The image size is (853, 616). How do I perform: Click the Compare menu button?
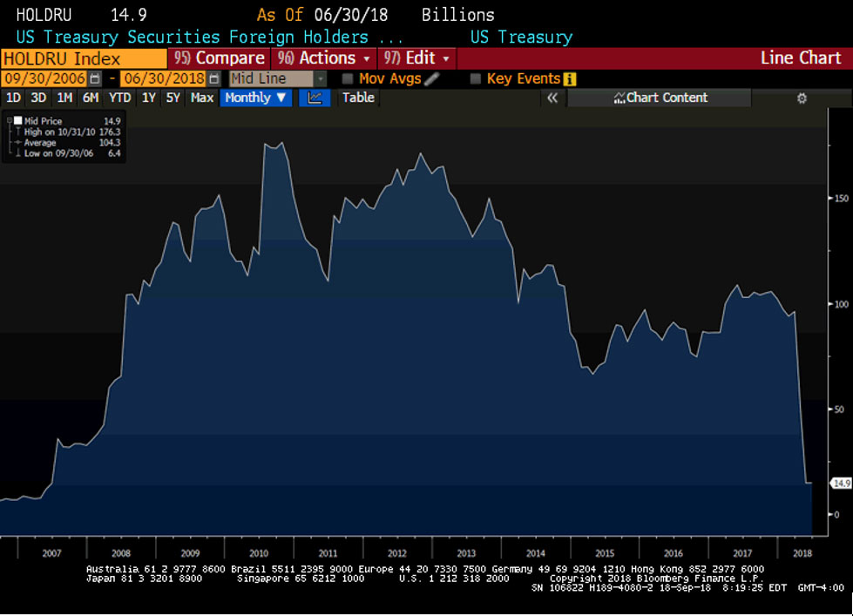click(219, 58)
